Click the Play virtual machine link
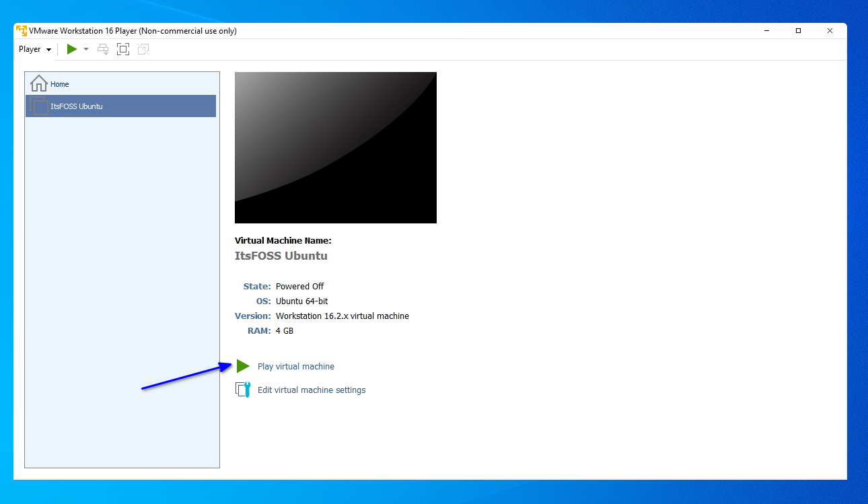Screen dimensions: 868x504 click(x=296, y=367)
